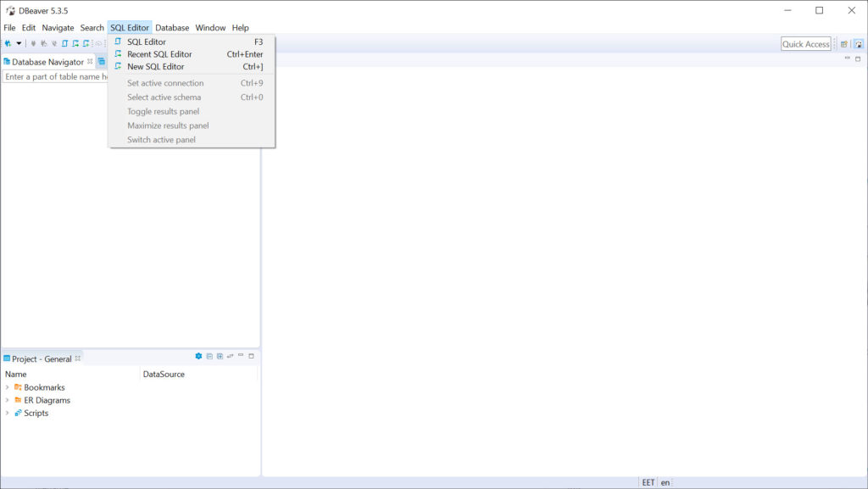The height and width of the screenshot is (489, 868).
Task: Choose New SQL Editor from the menu
Action: 155,67
